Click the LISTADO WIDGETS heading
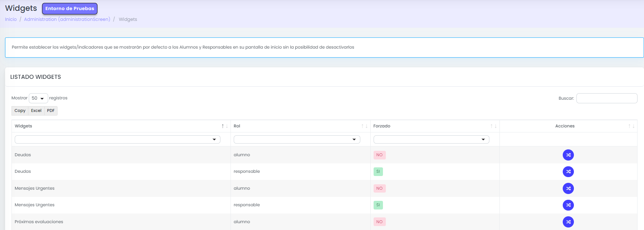644x230 pixels. (36, 77)
